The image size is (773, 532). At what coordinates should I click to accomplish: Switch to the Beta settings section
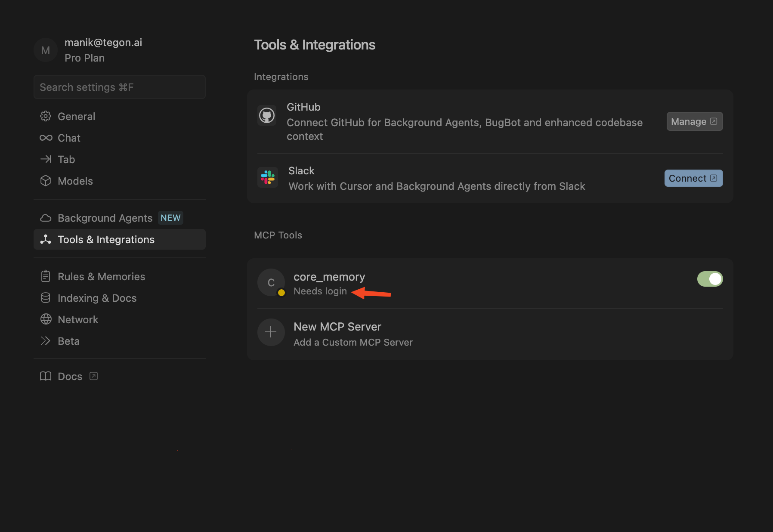point(68,341)
